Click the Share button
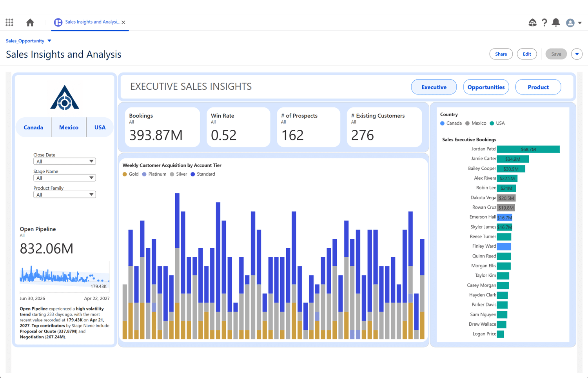Screen dimensions: 588x392 [x=501, y=54]
